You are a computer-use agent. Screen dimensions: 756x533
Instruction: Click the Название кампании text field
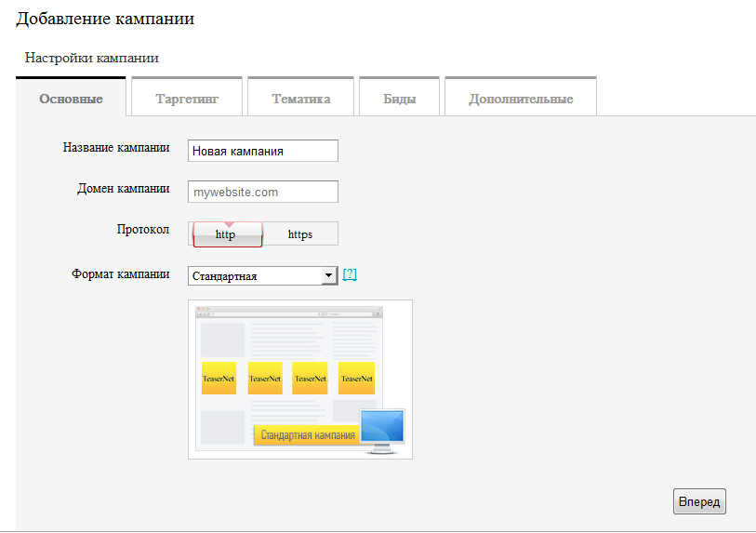(x=262, y=151)
